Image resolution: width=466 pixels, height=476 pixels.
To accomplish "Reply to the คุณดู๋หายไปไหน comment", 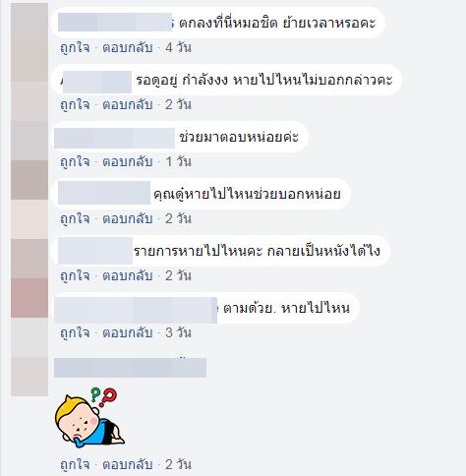I will [128, 219].
